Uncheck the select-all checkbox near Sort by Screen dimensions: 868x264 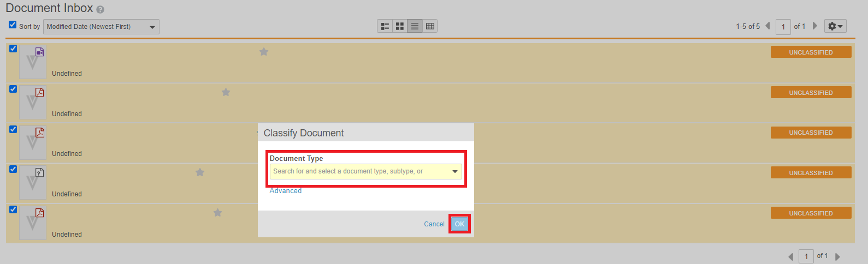[13, 25]
